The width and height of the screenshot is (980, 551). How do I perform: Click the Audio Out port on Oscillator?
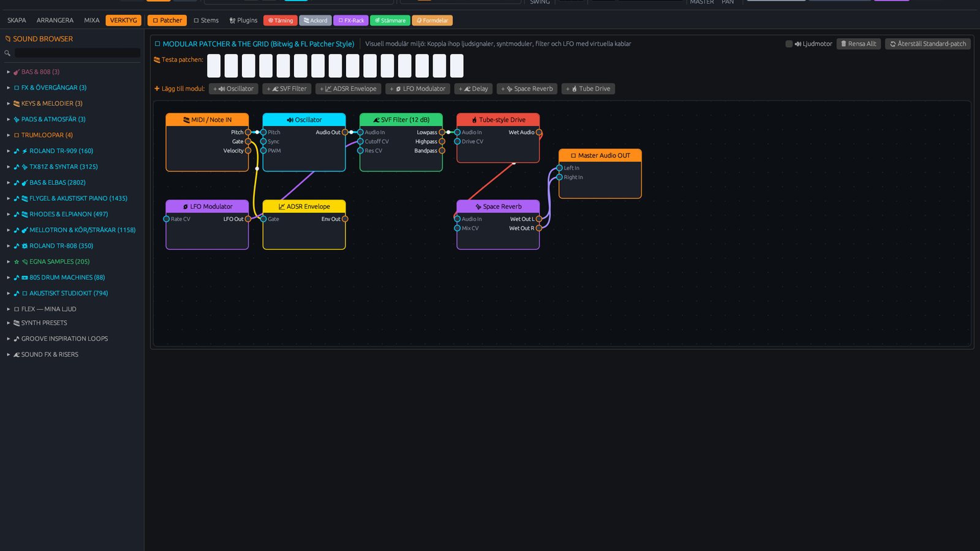[345, 132]
